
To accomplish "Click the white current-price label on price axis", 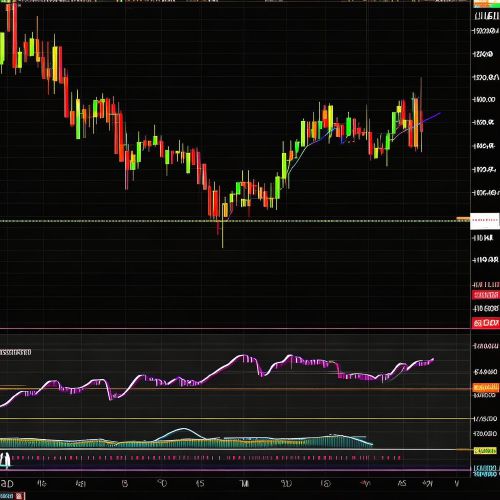I will [485, 221].
